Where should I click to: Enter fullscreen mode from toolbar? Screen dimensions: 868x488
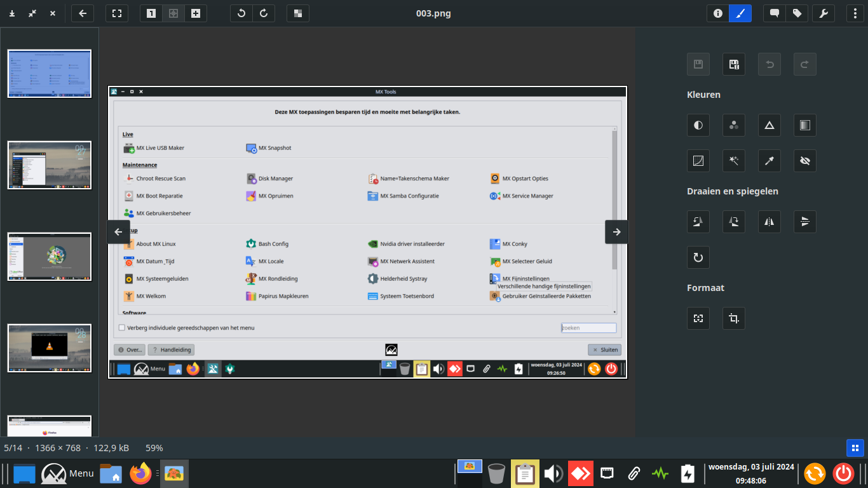click(116, 13)
